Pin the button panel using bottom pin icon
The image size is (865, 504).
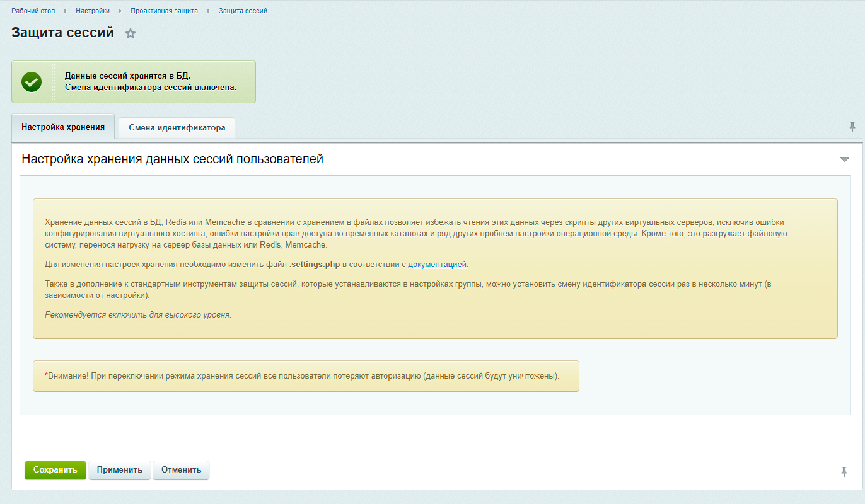pyautogui.click(x=844, y=471)
